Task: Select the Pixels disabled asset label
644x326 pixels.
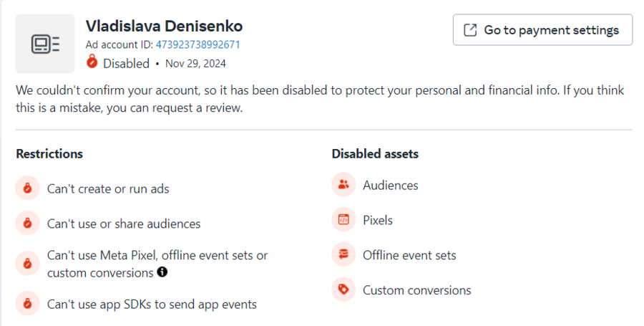Action: click(378, 220)
